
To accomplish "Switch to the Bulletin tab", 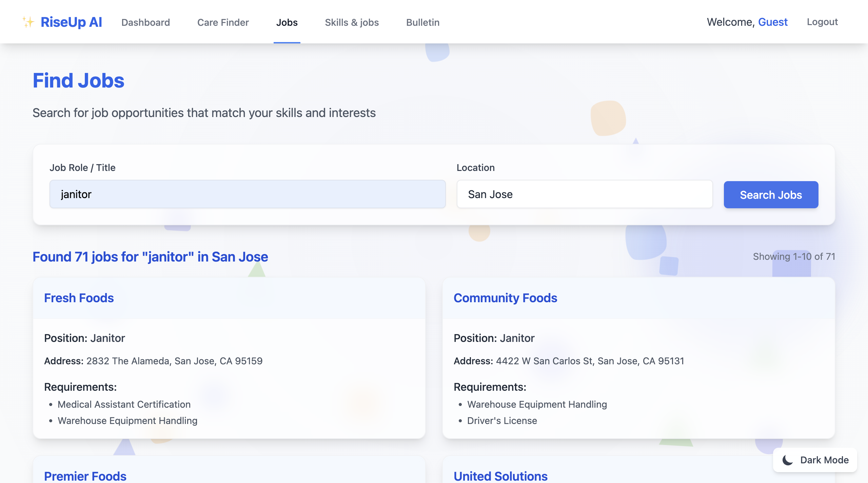I will (423, 22).
